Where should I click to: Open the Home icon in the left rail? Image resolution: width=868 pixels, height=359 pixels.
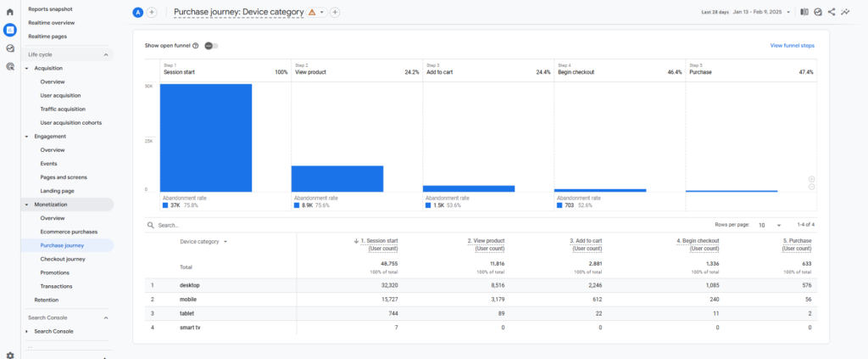[9, 12]
